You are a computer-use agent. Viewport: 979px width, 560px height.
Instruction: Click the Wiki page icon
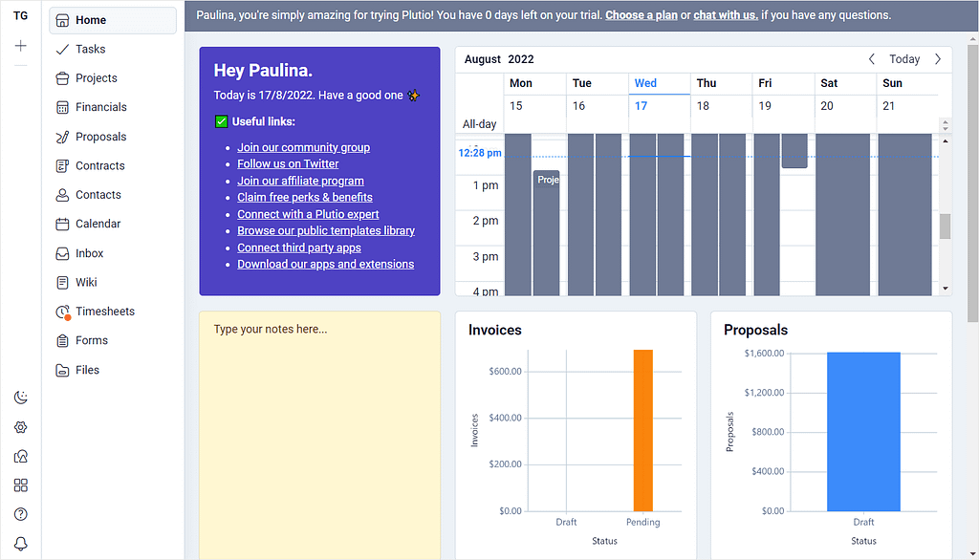[62, 282]
